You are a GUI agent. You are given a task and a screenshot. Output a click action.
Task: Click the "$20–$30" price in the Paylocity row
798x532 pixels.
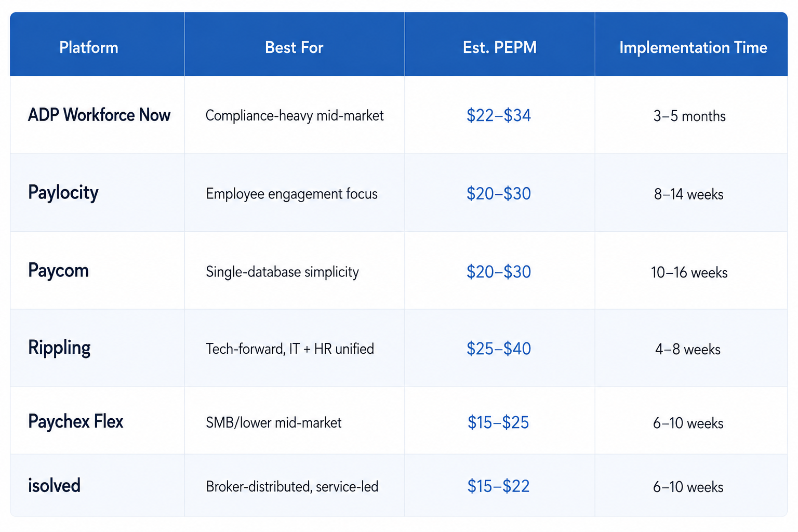click(x=499, y=194)
